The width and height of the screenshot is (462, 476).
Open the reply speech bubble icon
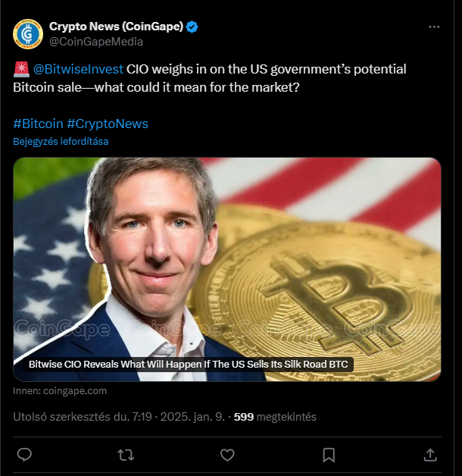point(24,455)
